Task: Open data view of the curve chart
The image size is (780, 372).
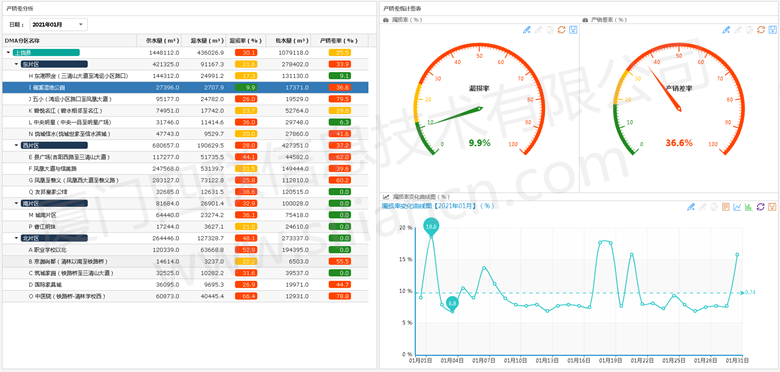Action: click(726, 207)
